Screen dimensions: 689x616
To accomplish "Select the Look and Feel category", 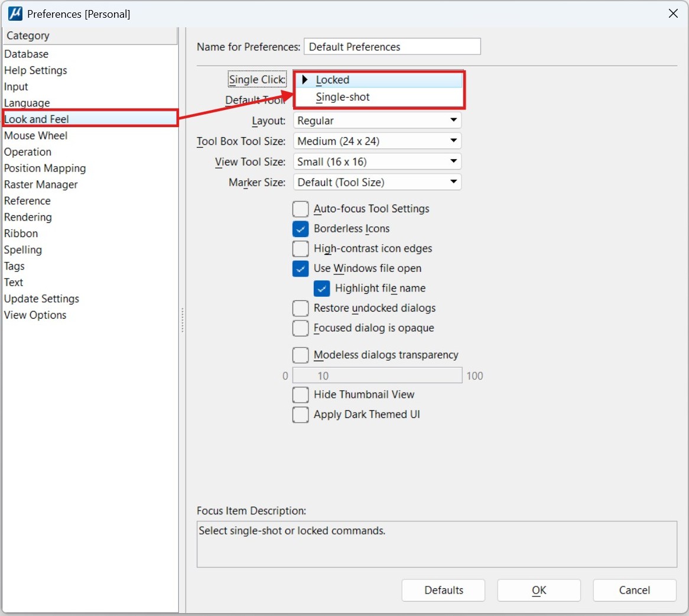I will [90, 119].
